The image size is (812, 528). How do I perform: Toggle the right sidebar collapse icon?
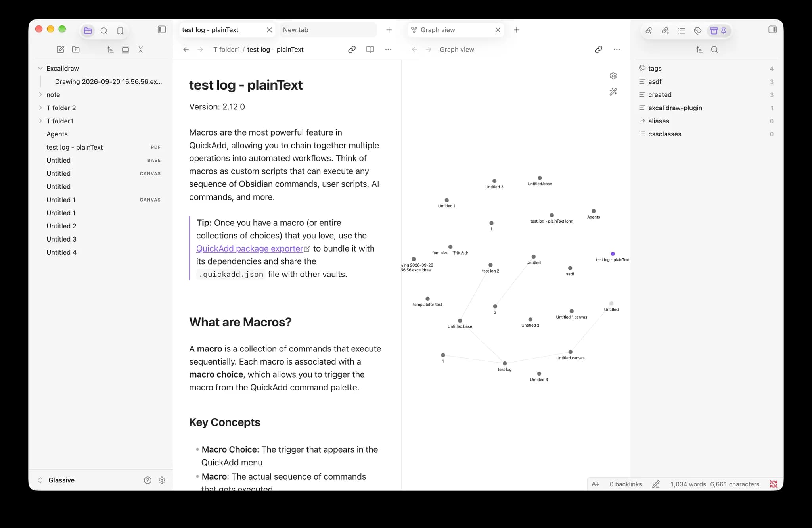772,29
